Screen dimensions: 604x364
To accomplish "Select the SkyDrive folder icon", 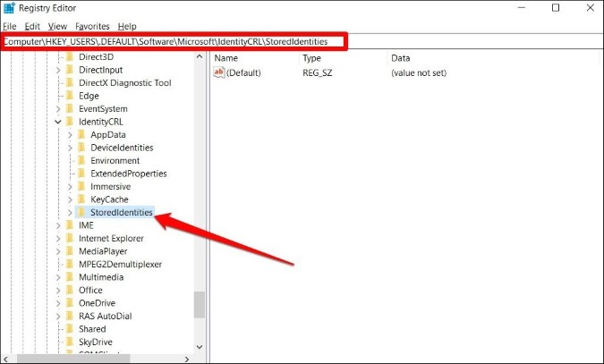I will [x=70, y=342].
